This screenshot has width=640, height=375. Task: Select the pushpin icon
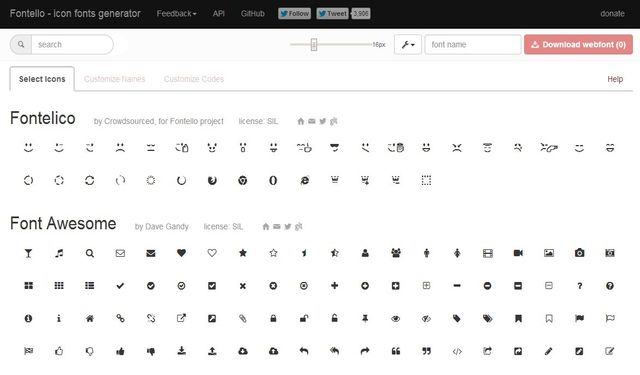(x=365, y=318)
